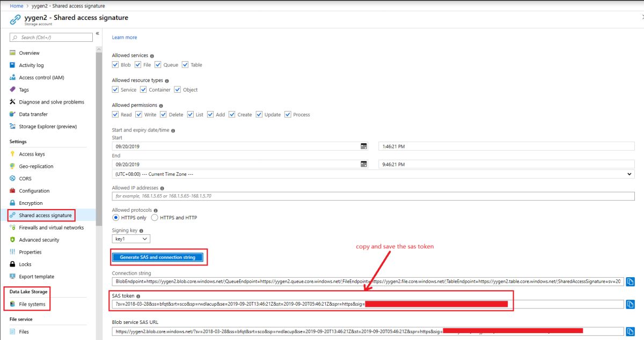This screenshot has width=644, height=340.
Task: Click the Data transfer icon
Action: [12, 114]
